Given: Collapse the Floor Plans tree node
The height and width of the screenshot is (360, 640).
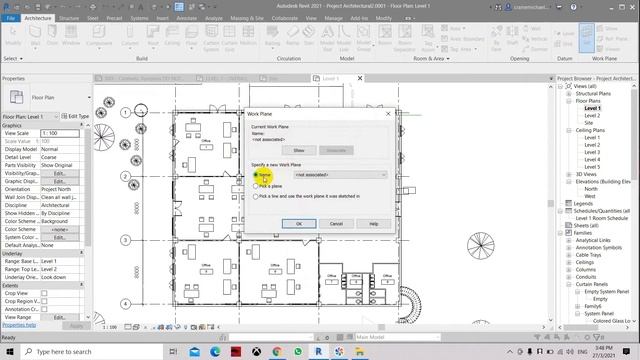Looking at the screenshot, I should (x=569, y=101).
